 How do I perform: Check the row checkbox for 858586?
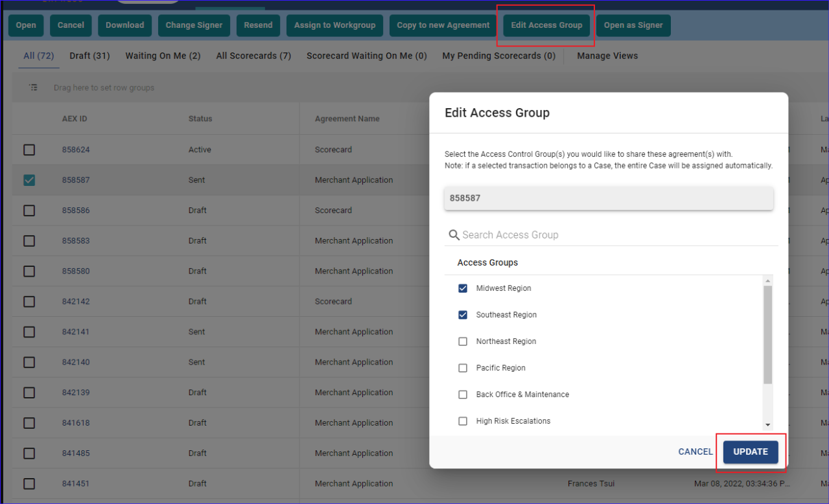(x=29, y=211)
